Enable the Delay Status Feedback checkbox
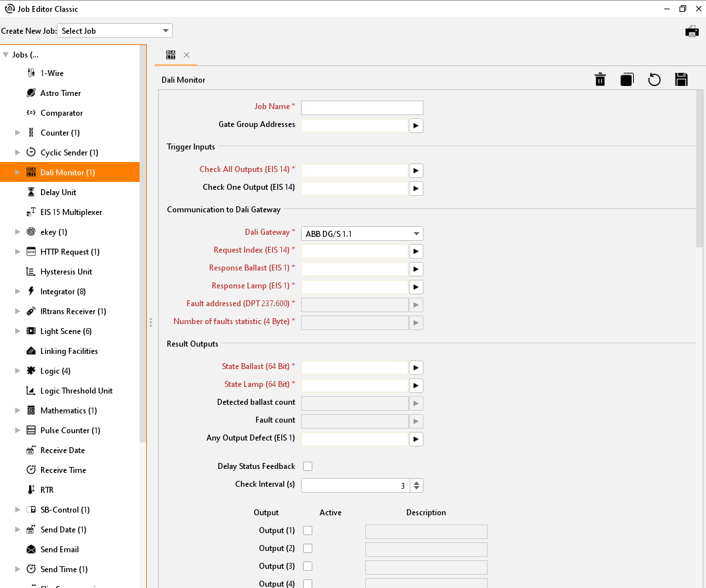Viewport: 706px width, 588px height. 308,466
